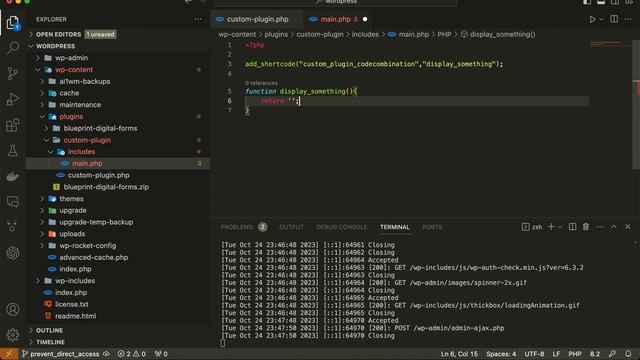The width and height of the screenshot is (640, 360).
Task: Expand the Timeline section
Action: coord(31,342)
